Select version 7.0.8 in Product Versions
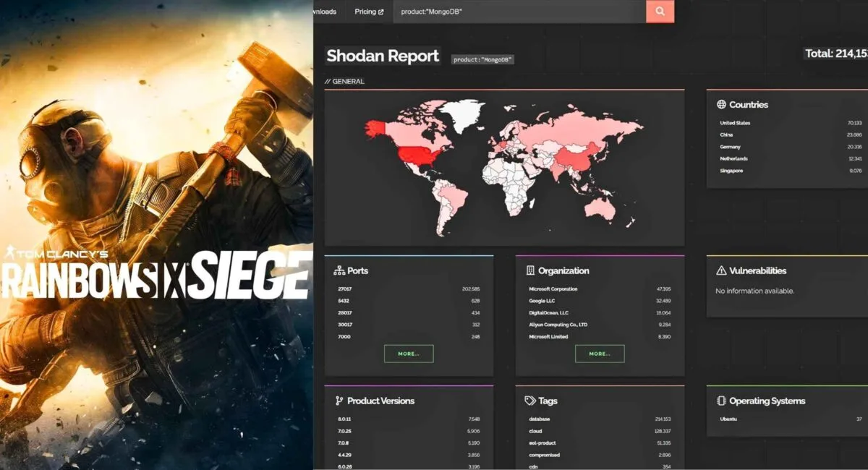The width and height of the screenshot is (868, 470). (409, 443)
